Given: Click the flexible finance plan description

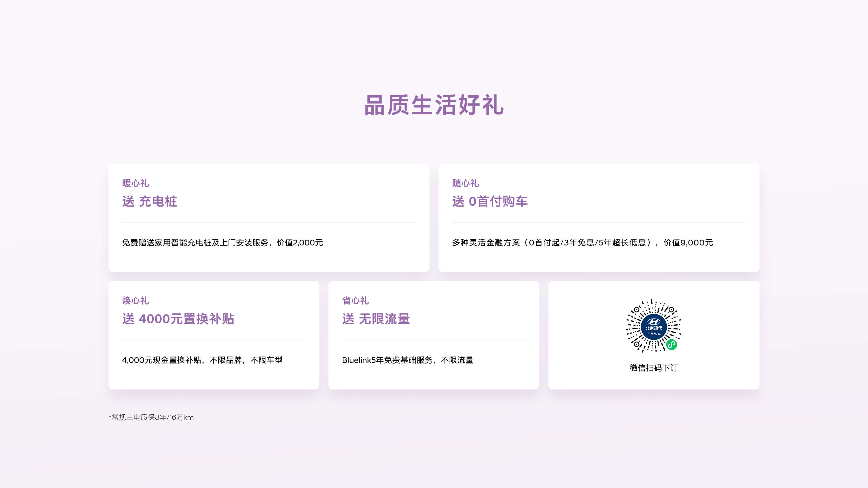Looking at the screenshot, I should [x=582, y=242].
